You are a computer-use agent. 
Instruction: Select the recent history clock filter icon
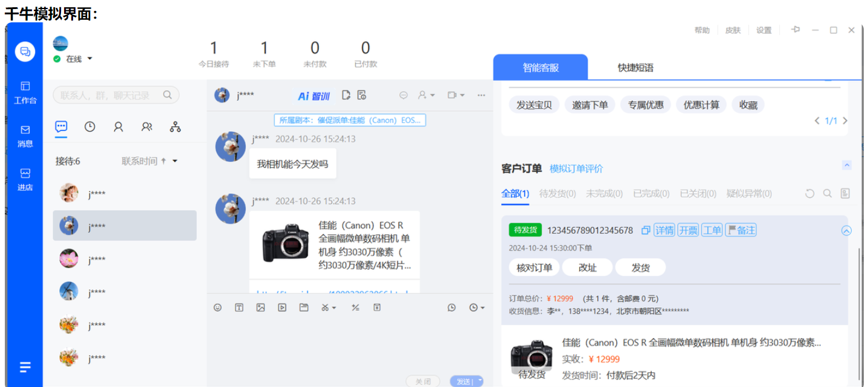[89, 126]
